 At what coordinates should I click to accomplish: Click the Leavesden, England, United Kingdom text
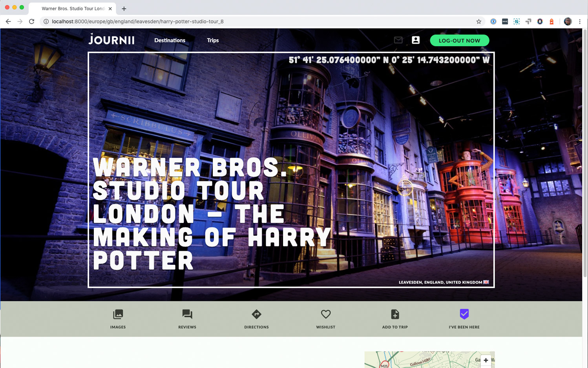(x=440, y=282)
